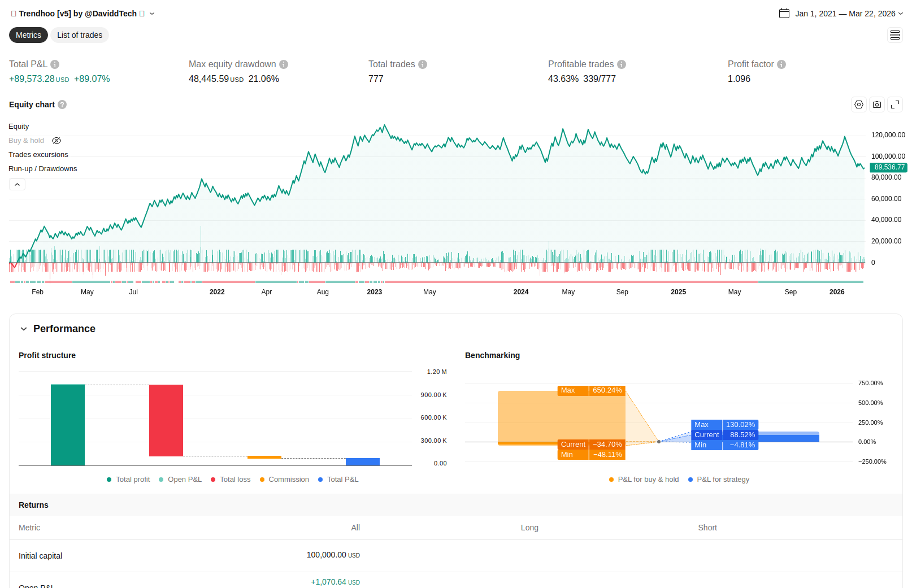Screen dimensions: 912x588
Task: Collapse the Performance section
Action: 24,329
